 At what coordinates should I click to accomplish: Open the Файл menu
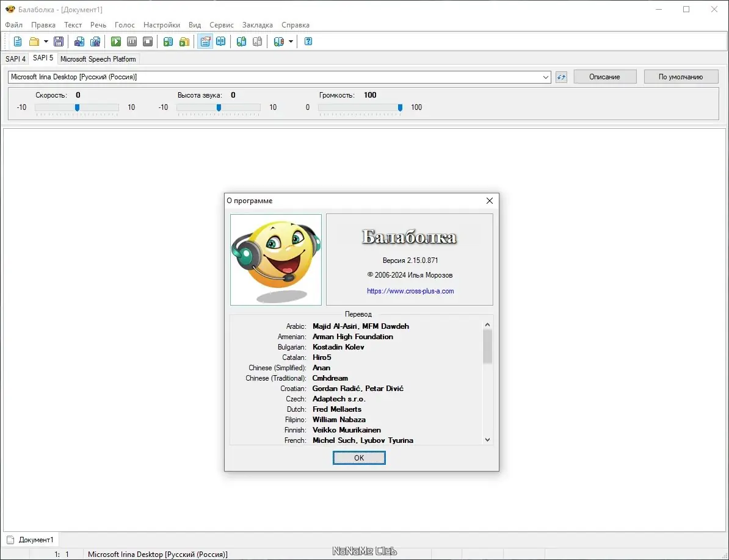14,25
